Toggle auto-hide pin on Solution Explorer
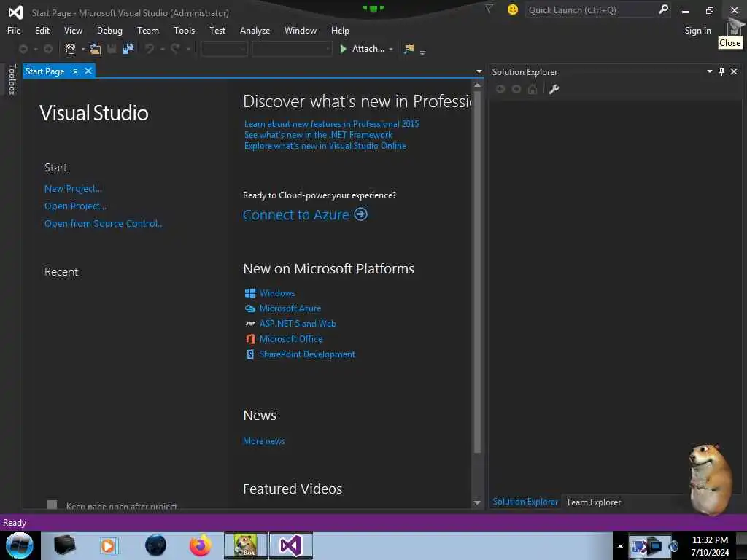 coord(721,71)
